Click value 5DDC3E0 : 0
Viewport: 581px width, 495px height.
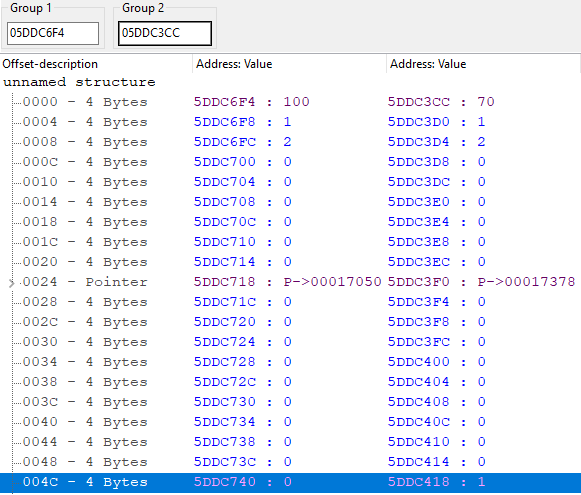click(436, 202)
